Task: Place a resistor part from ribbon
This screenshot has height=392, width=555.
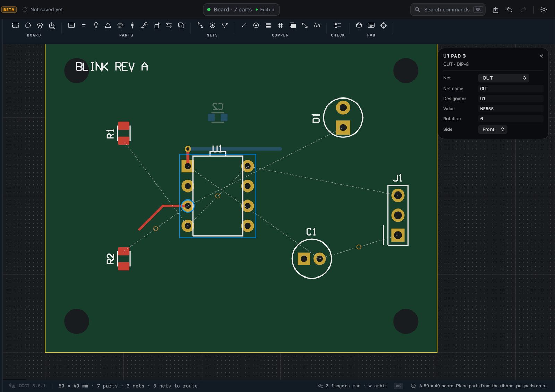Action: 71,25
